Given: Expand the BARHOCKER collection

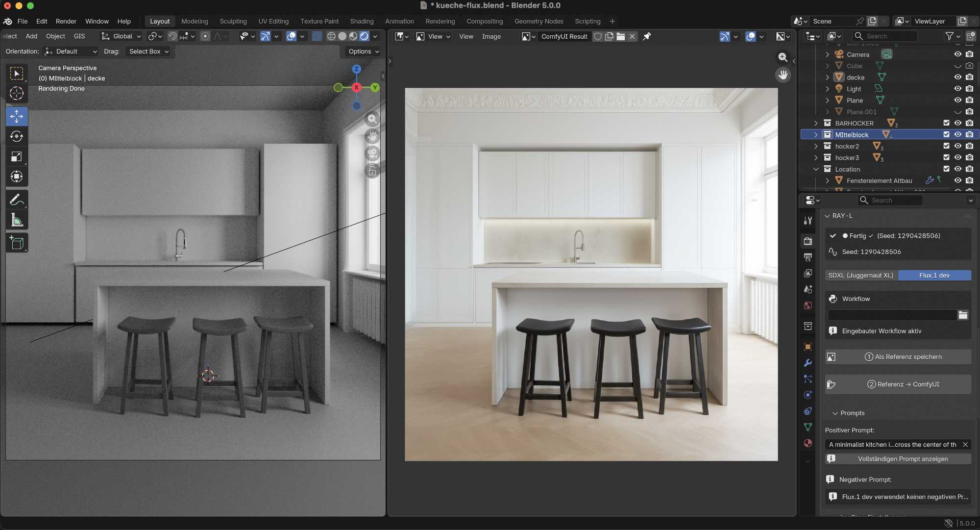Looking at the screenshot, I should click(816, 123).
